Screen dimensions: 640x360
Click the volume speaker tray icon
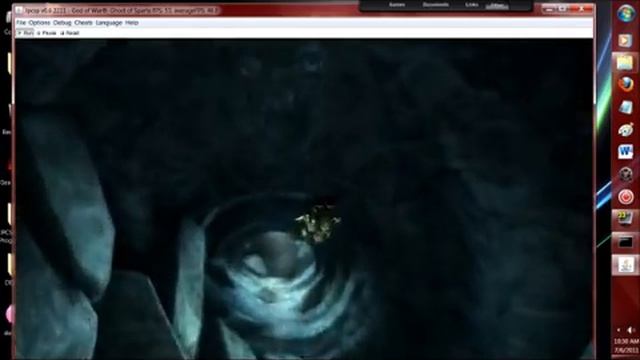(631, 330)
